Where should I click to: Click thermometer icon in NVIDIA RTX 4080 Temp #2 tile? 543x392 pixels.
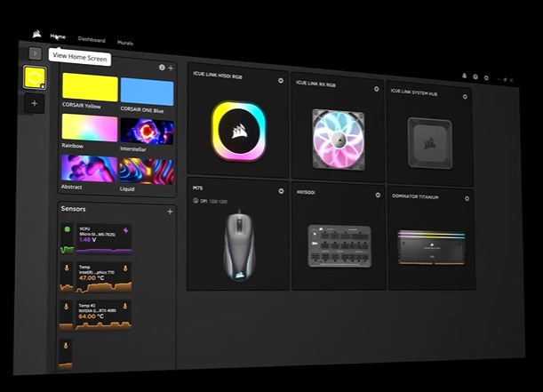(x=125, y=306)
